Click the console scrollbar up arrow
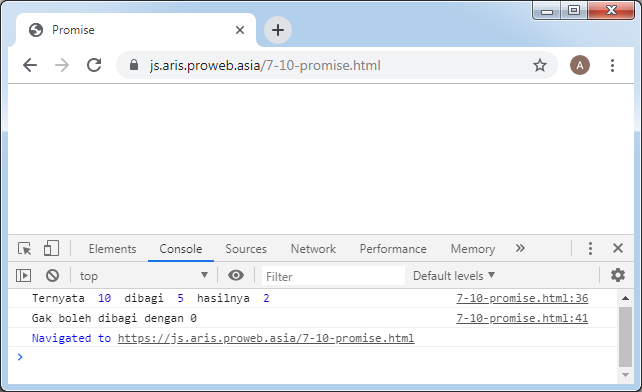This screenshot has height=392, width=642. coord(625,298)
